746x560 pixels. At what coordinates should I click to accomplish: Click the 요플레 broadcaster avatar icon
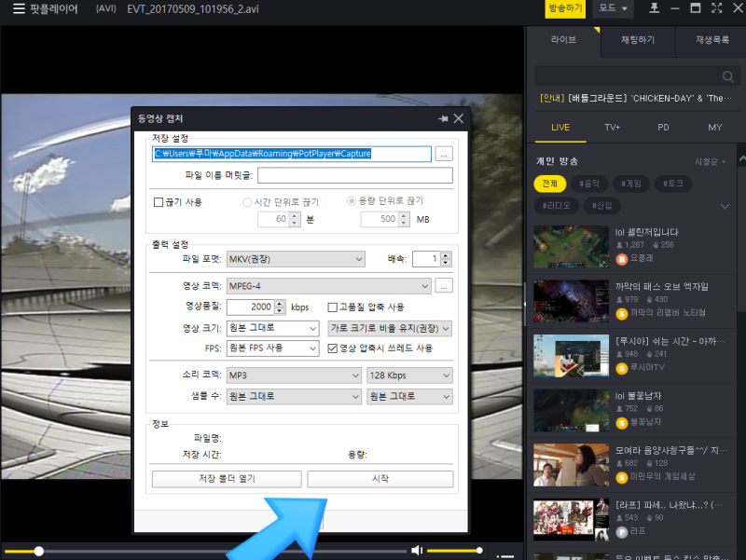click(x=622, y=259)
